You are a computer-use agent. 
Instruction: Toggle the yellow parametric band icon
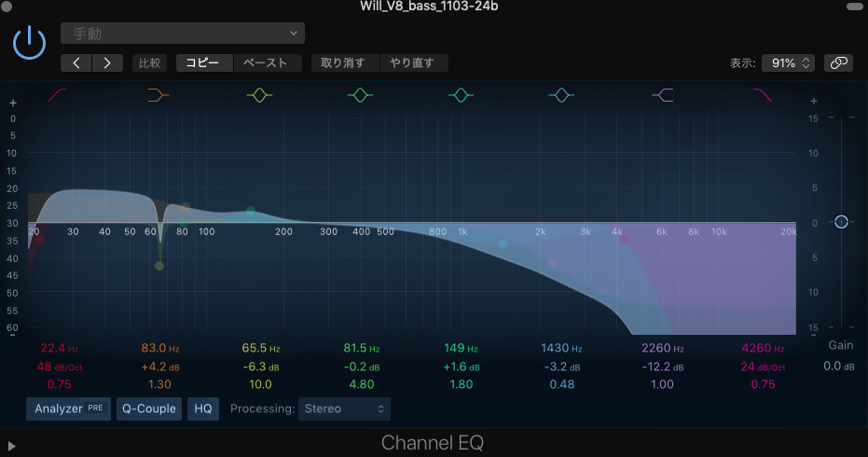pos(259,95)
